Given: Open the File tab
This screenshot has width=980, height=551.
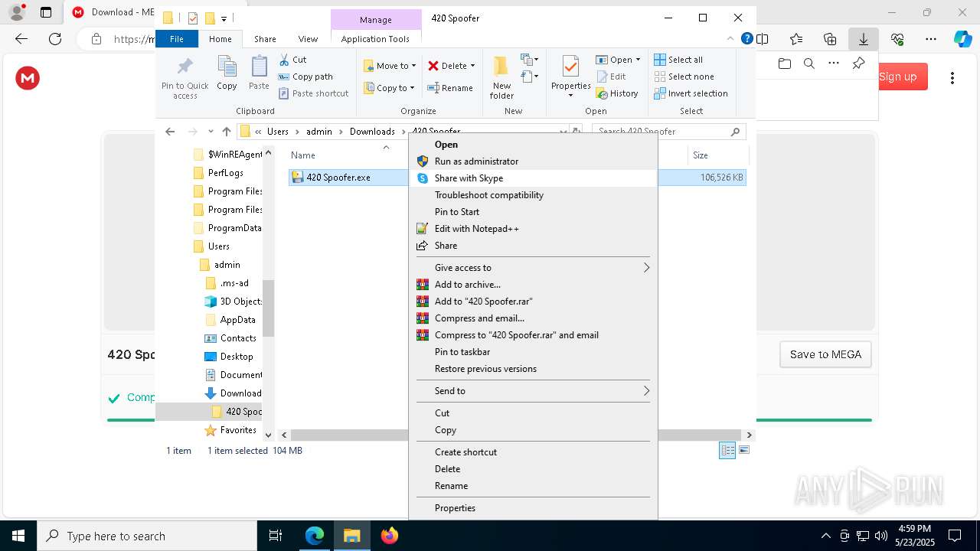Looking at the screenshot, I should point(177,39).
